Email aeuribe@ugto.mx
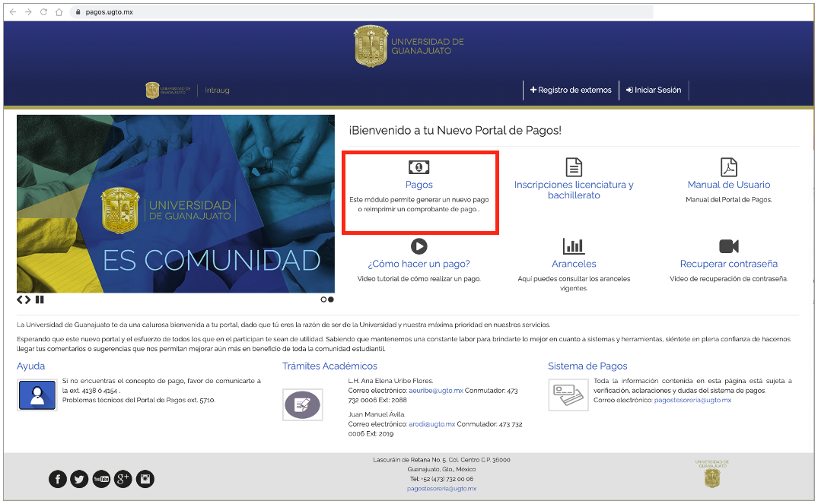Viewport: 818px width, 504px height. click(x=435, y=391)
